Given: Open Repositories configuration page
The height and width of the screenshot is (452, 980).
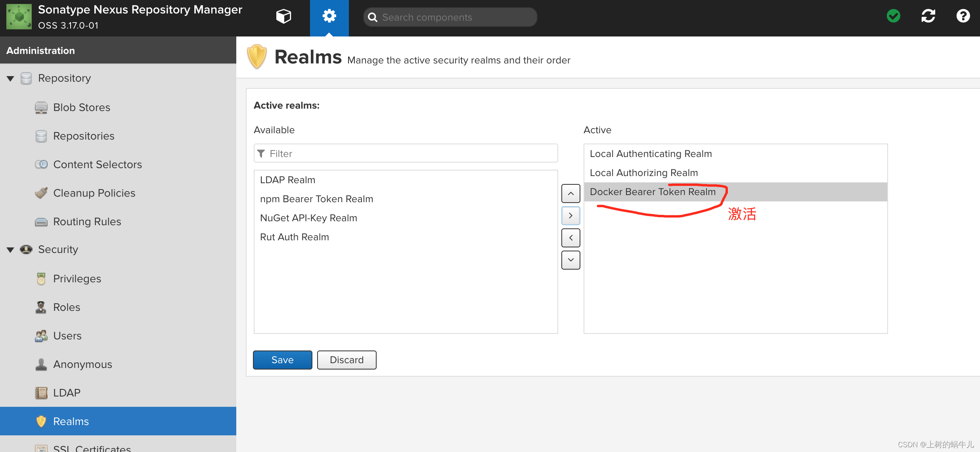Looking at the screenshot, I should coord(83,135).
